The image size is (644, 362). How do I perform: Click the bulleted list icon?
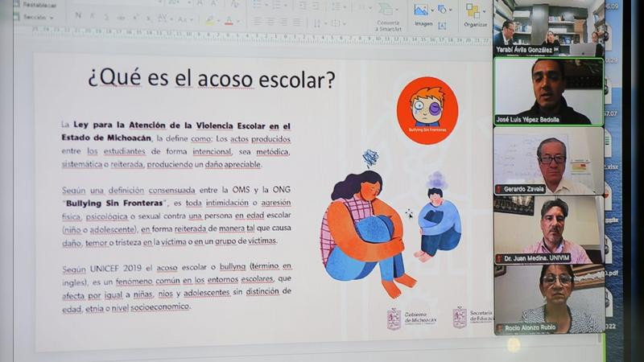pyautogui.click(x=258, y=5)
